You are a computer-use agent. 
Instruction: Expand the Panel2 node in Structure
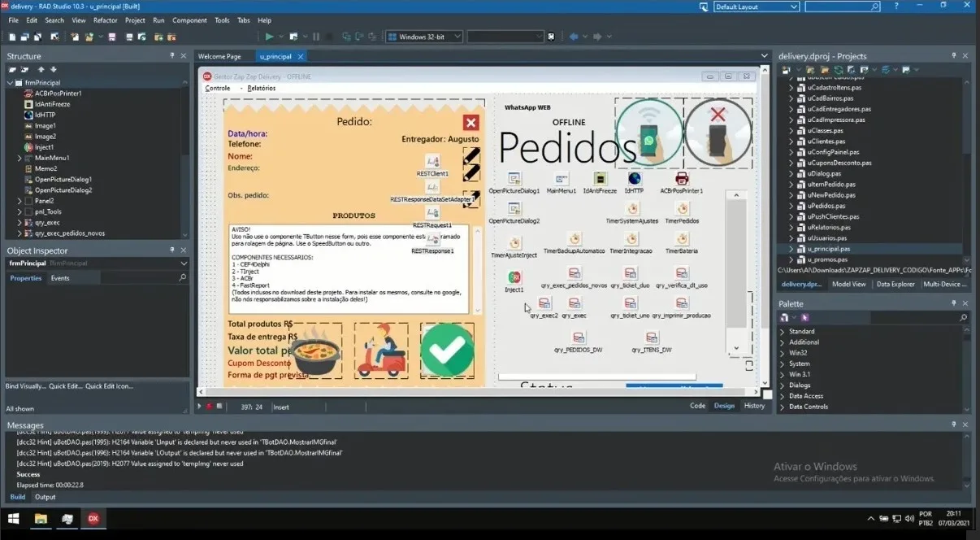20,201
